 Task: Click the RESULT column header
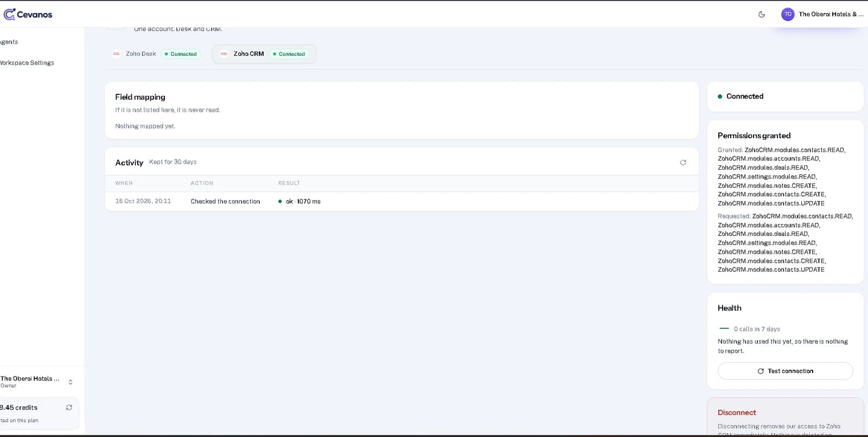click(289, 183)
